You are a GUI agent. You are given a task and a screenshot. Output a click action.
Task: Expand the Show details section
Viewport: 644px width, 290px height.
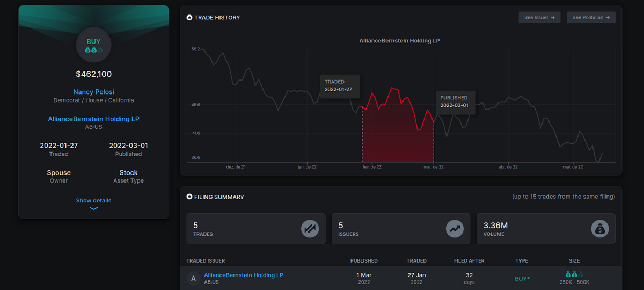[x=93, y=200]
